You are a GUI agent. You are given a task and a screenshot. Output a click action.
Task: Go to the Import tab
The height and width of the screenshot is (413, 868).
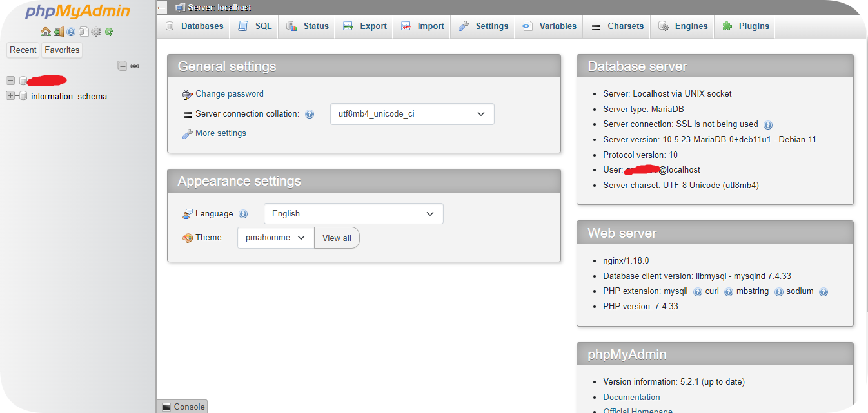[x=422, y=26]
